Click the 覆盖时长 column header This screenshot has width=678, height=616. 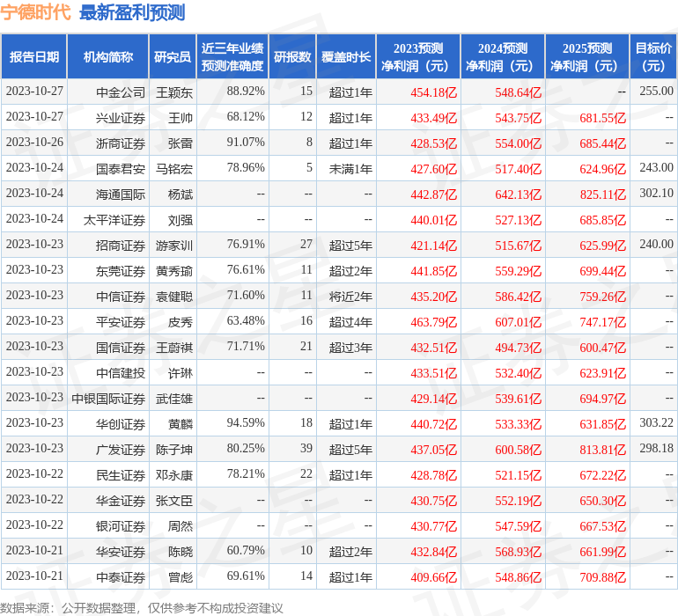point(346,56)
